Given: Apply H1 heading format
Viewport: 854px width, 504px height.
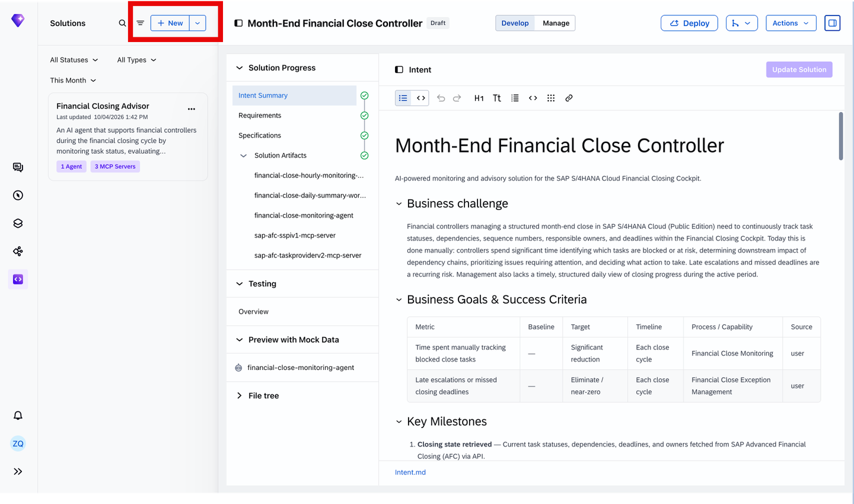Looking at the screenshot, I should click(479, 98).
